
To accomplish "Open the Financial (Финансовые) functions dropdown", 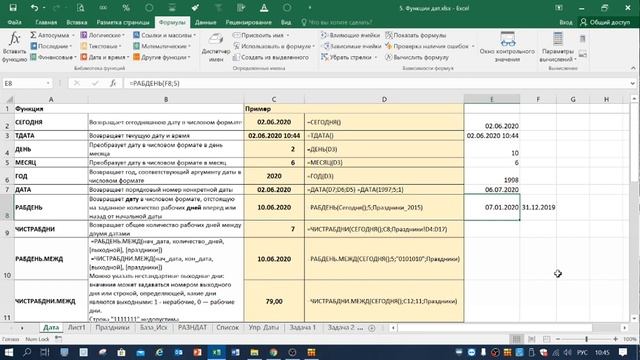I will 53,57.
